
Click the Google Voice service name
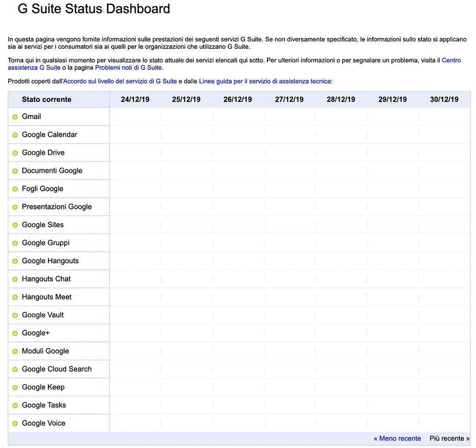tap(43, 423)
